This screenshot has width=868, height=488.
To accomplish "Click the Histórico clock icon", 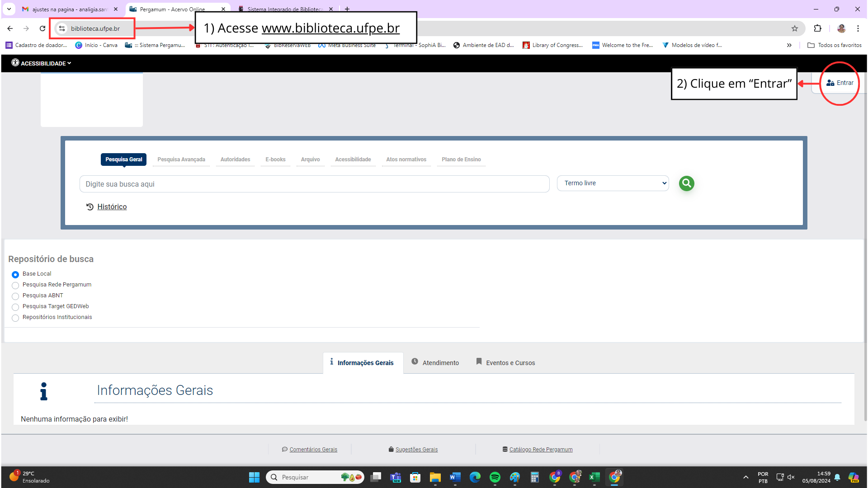I will coord(90,207).
